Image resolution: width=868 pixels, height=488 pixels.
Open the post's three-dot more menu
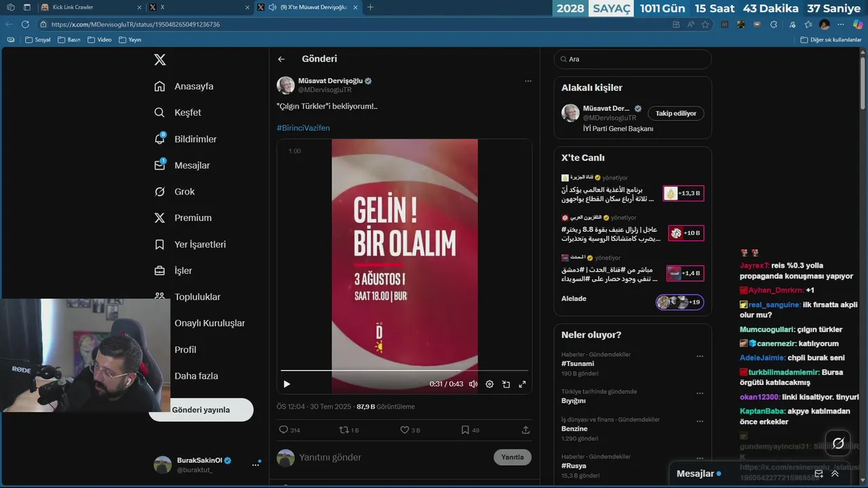528,81
